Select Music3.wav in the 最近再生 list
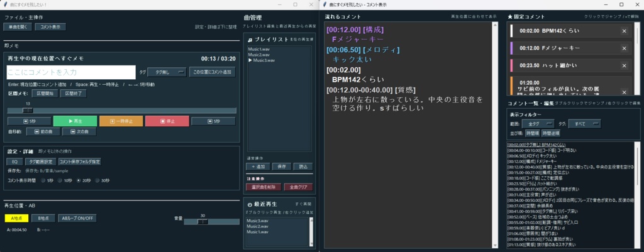 click(x=257, y=221)
